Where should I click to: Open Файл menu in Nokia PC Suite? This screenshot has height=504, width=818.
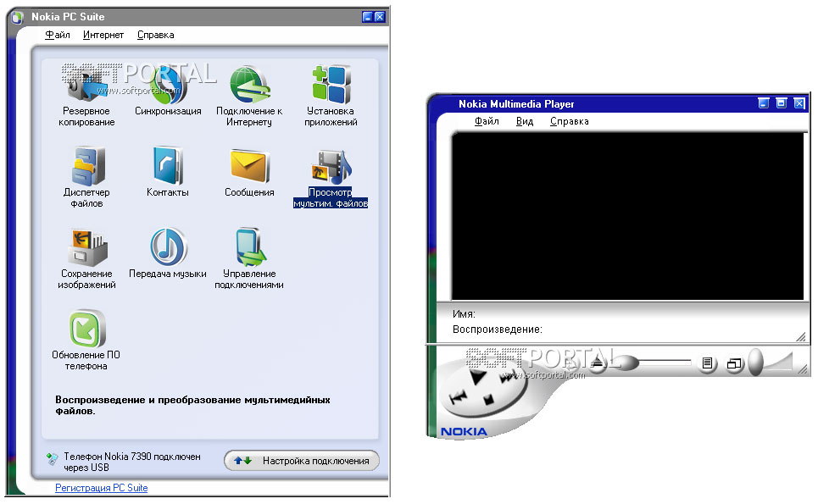58,35
